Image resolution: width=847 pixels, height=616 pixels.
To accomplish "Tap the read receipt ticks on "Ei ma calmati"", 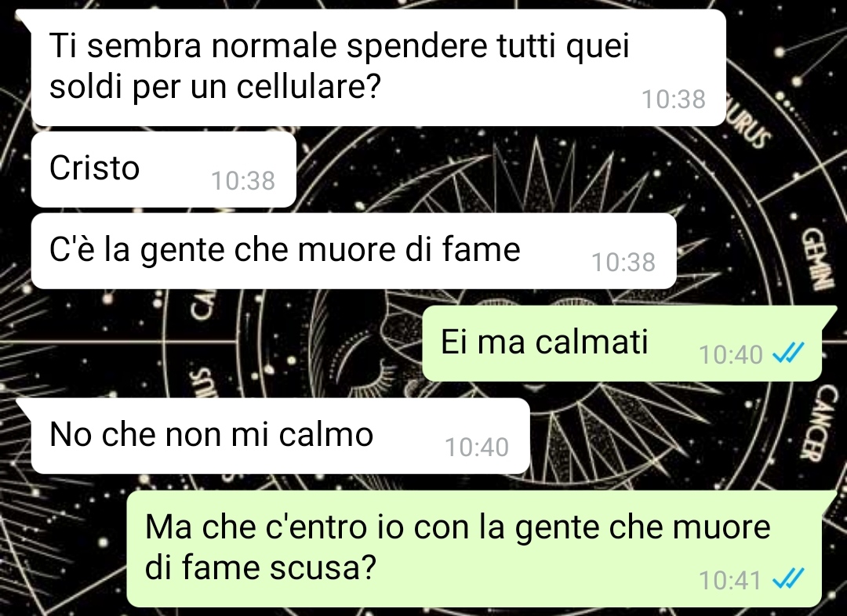I will [788, 354].
